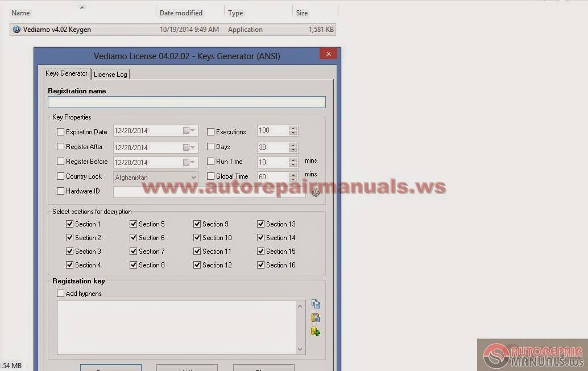Viewport: 588px width, 371px height.
Task: Decrease the Global Time minutes value
Action: tap(293, 179)
